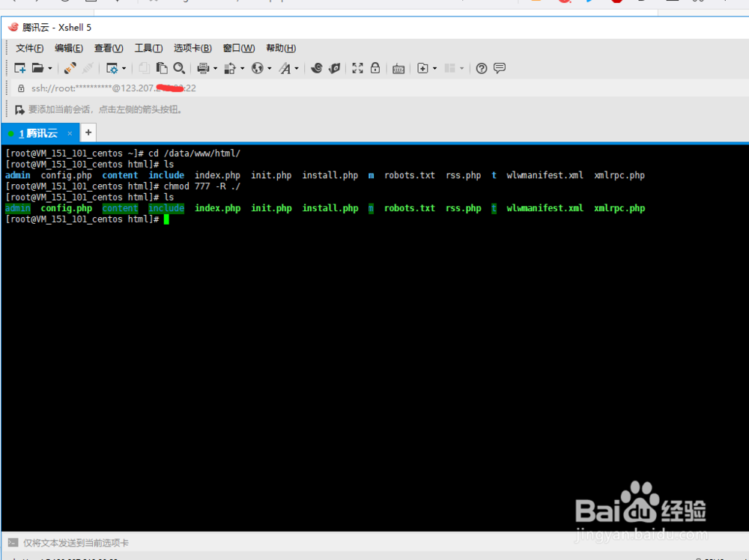Click the address bar padlock icon
This screenshot has height=560, width=749.
(21, 88)
